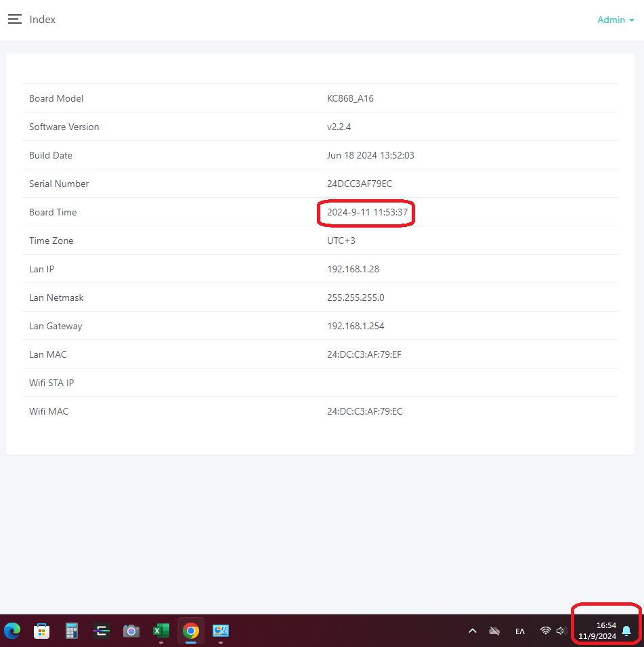Image resolution: width=644 pixels, height=647 pixels.
Task: Click the taskbar clock showing 16:54
Action: [597, 631]
